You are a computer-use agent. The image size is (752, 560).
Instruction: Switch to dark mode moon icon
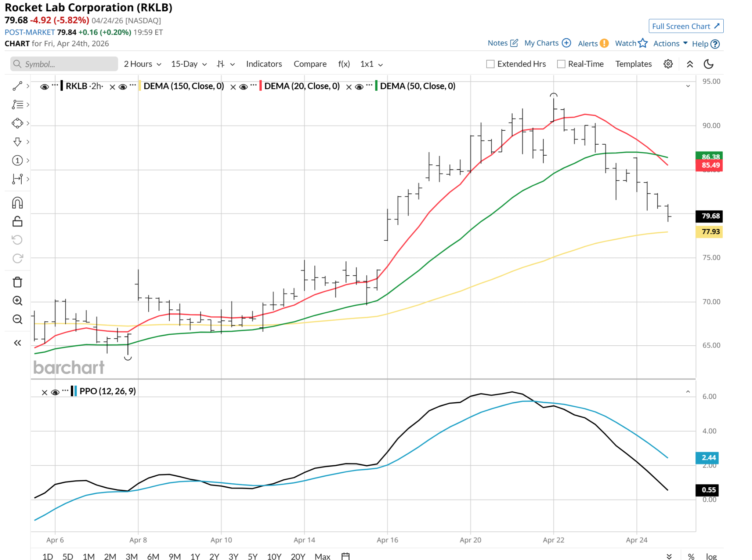coord(708,64)
